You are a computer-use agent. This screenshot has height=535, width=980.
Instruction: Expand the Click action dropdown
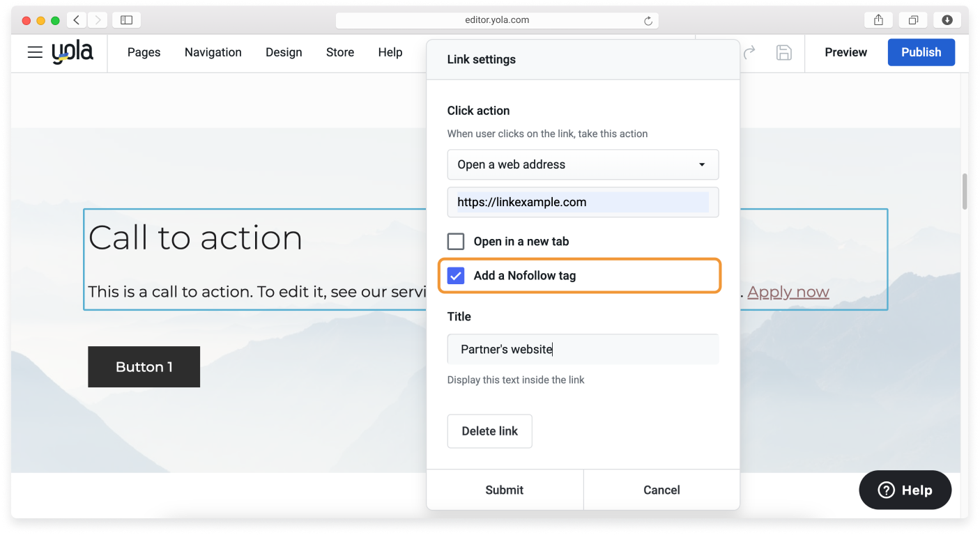click(x=583, y=165)
